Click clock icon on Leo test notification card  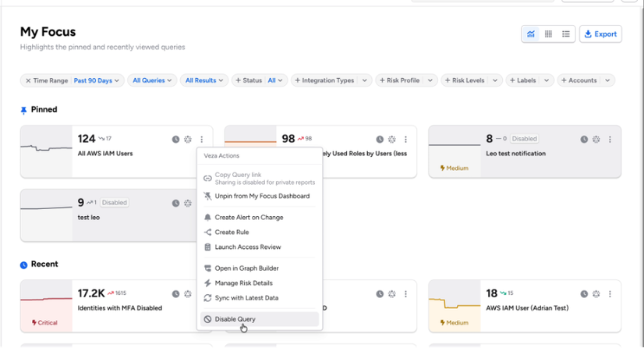[x=584, y=140]
